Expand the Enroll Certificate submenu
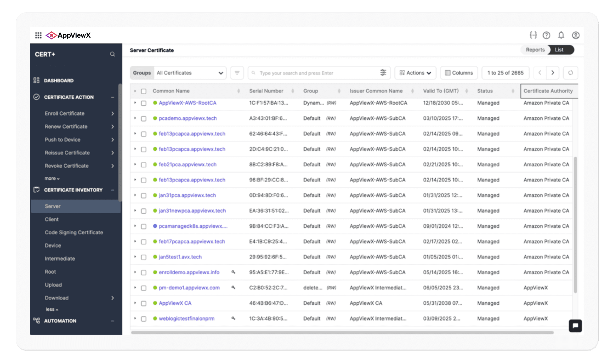Viewport: 613px width, 364px height. coord(113,113)
